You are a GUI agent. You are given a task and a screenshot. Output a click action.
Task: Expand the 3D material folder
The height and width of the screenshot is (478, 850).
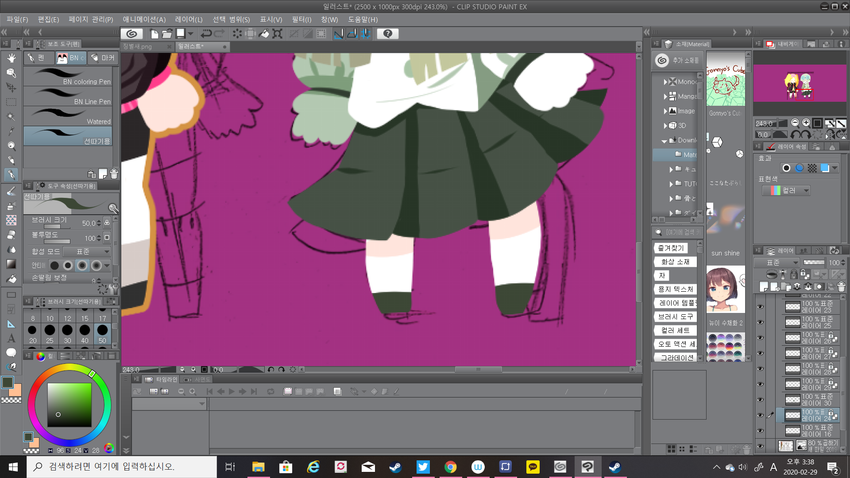pos(665,125)
